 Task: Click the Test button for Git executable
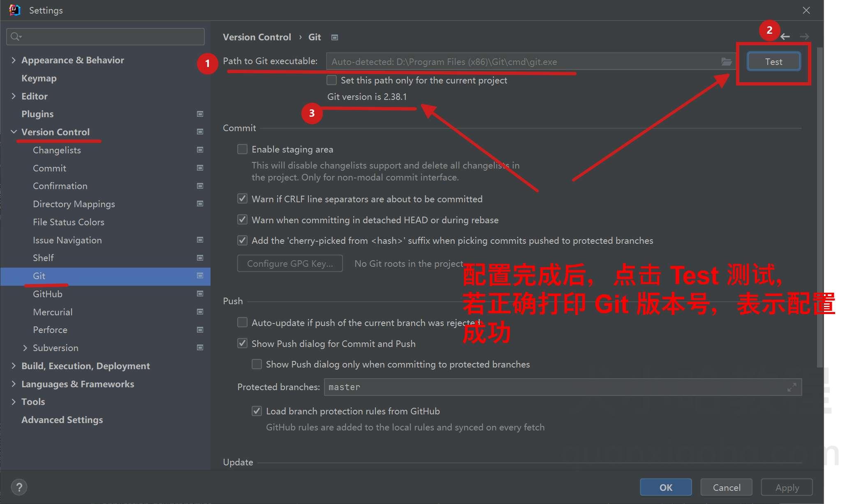(x=773, y=61)
